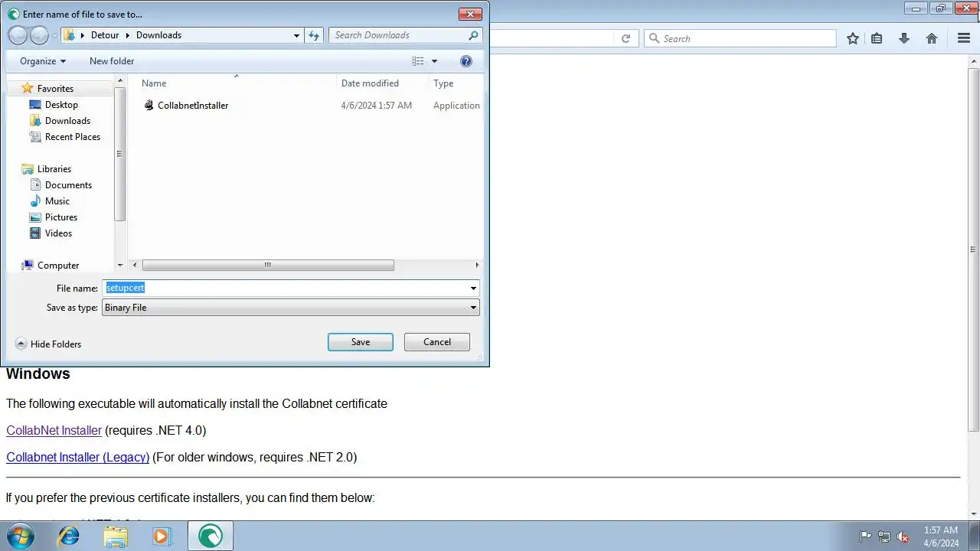980x551 pixels.
Task: Reload the page in browser
Action: pyautogui.click(x=626, y=38)
